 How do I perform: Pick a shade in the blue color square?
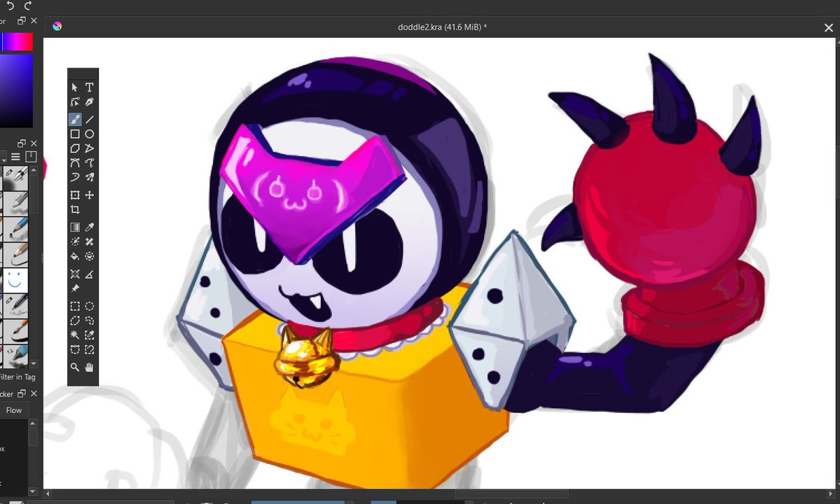pyautogui.click(x=17, y=90)
